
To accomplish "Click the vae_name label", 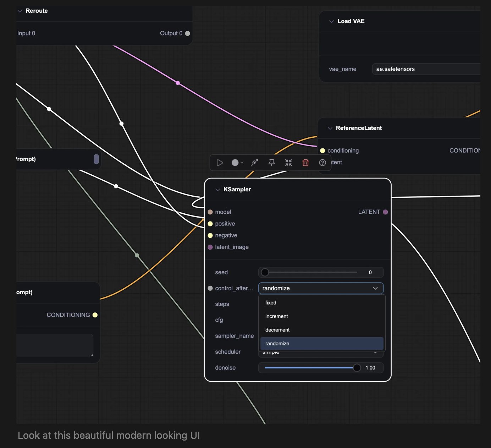I will (x=343, y=69).
